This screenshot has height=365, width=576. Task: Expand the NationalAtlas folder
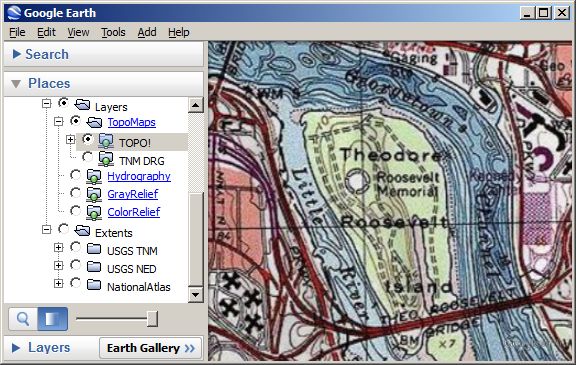coord(58,283)
